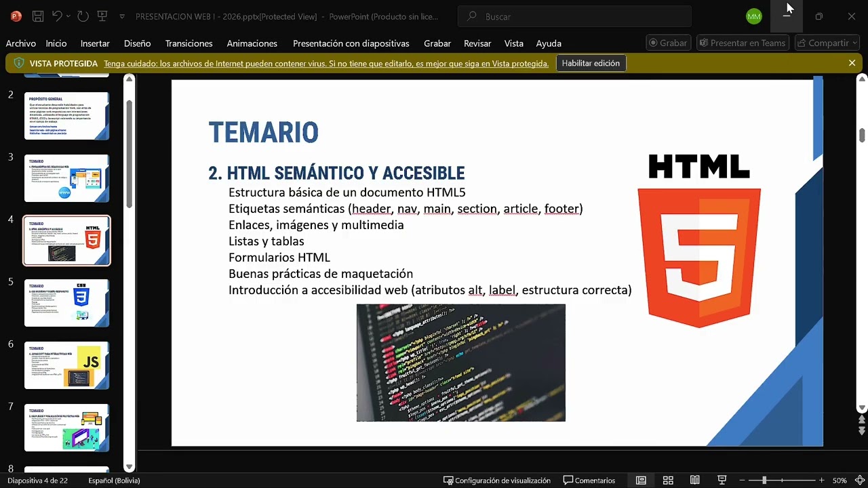Screen dimensions: 868x488
Task: Click the shield icon in protected view bar
Action: [x=19, y=63]
